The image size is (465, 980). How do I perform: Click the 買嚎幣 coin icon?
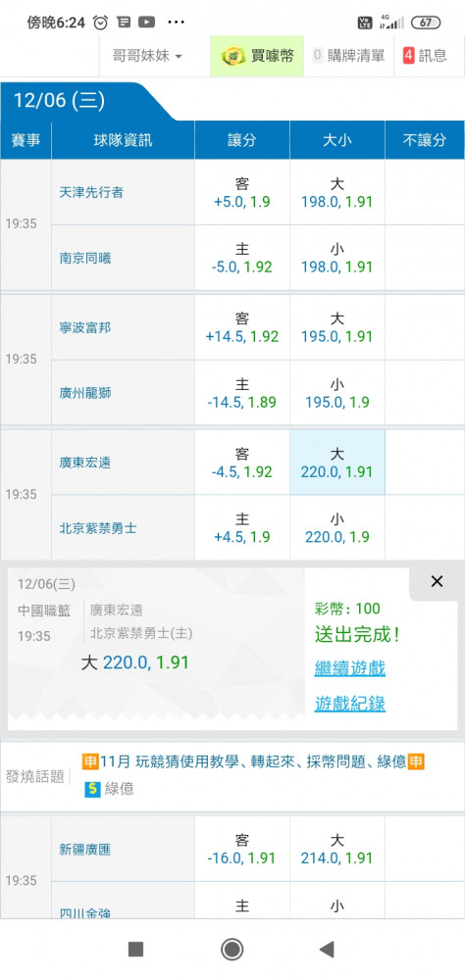coord(233,56)
